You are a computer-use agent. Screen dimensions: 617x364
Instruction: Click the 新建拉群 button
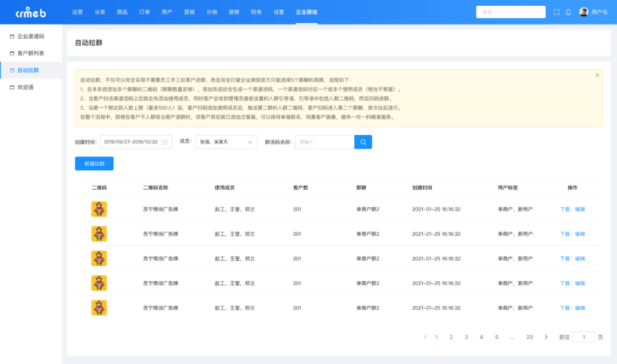pyautogui.click(x=94, y=163)
